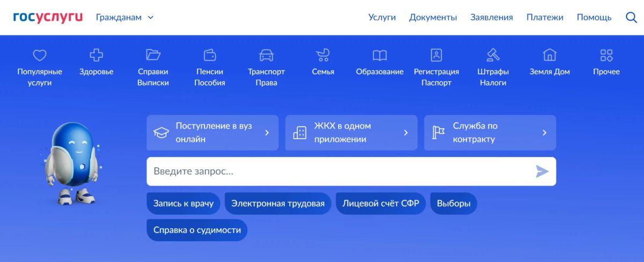This screenshot has height=262, width=644.
Task: Select the Запись к врачу chip
Action: 184,204
